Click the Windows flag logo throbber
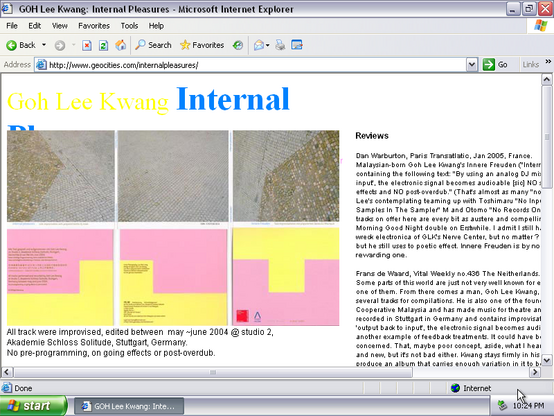The width and height of the screenshot is (554, 416). coord(541,25)
